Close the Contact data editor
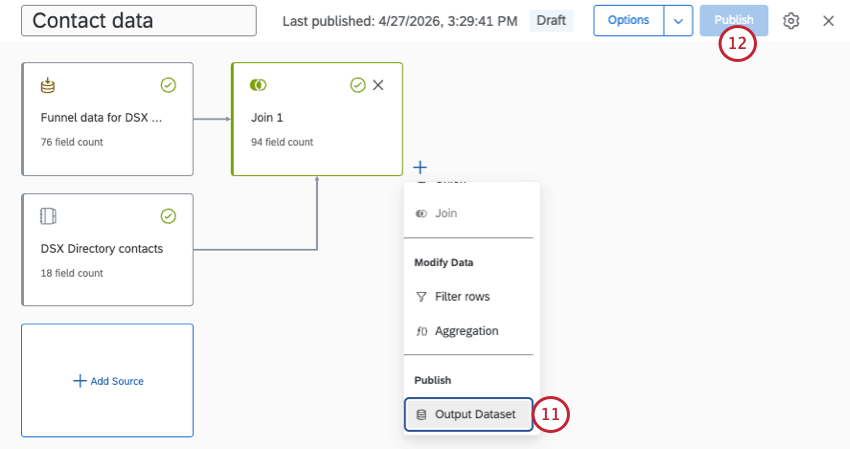Viewport: 850px width, 449px height. (x=828, y=21)
